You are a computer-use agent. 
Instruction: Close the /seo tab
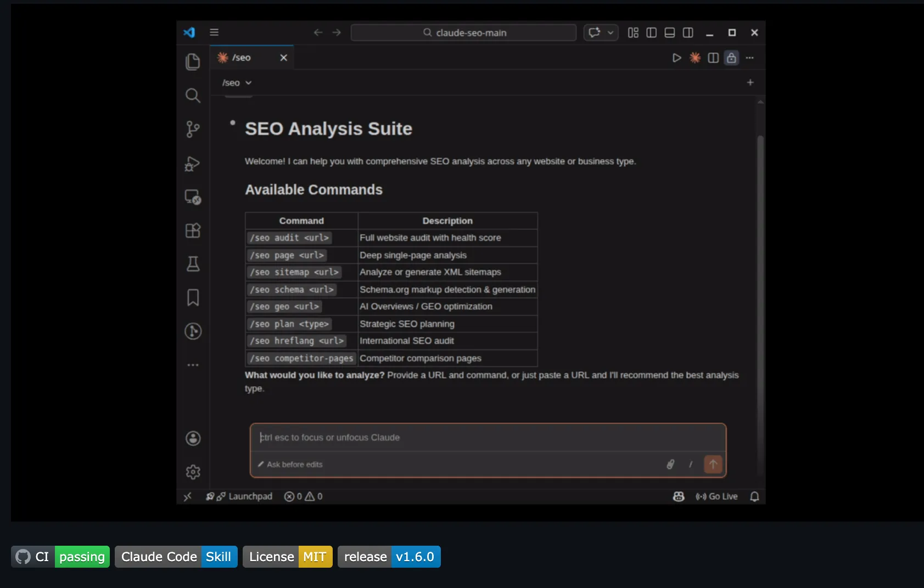[x=283, y=58]
